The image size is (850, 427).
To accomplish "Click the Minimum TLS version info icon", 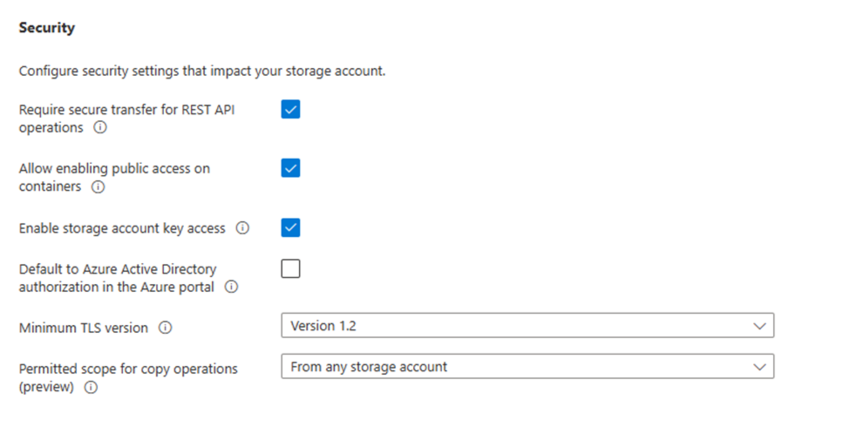I will pos(165,328).
